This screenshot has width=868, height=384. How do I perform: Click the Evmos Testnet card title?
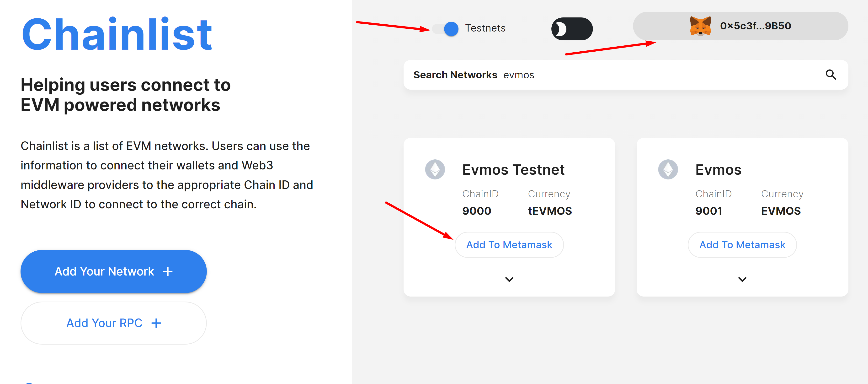tap(513, 170)
